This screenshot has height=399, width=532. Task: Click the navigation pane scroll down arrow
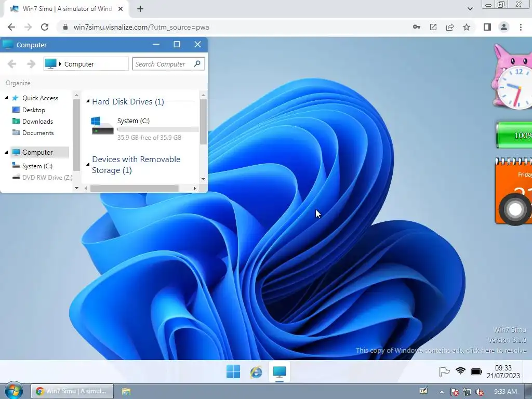tap(76, 188)
